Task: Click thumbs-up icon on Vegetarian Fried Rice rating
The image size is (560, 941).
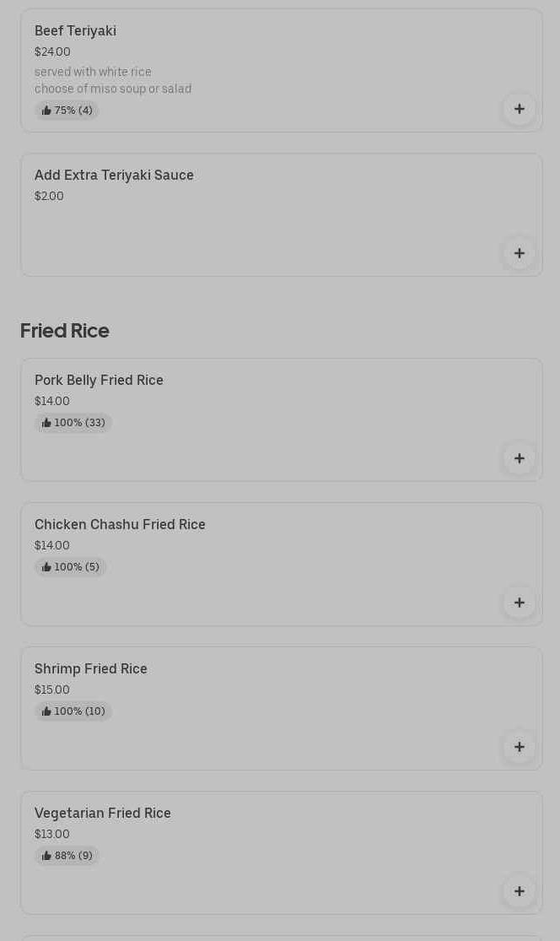Action: (46, 856)
